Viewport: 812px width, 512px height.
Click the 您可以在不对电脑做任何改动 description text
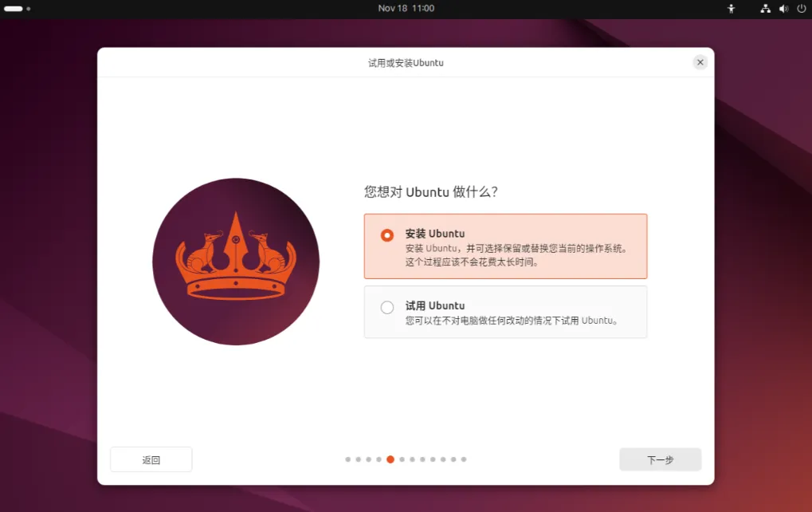[512, 321]
